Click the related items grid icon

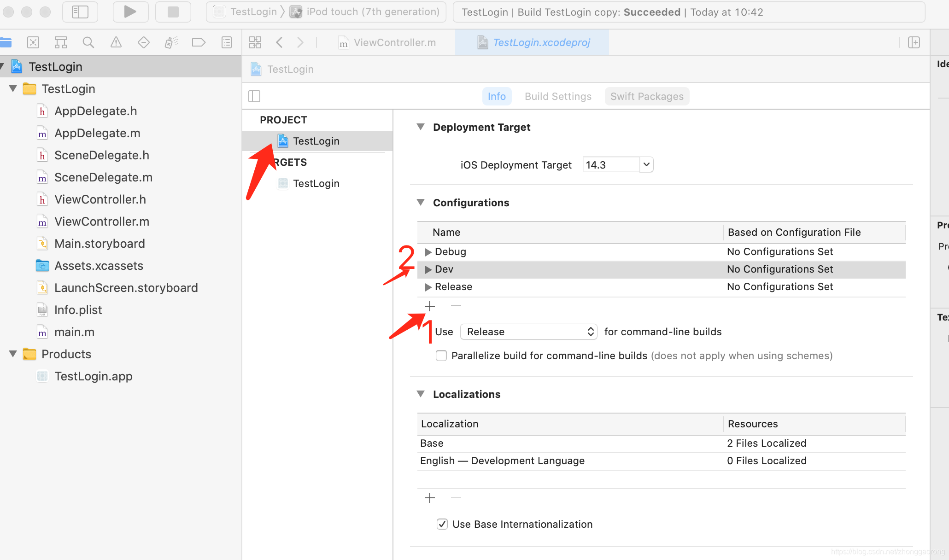[255, 43]
